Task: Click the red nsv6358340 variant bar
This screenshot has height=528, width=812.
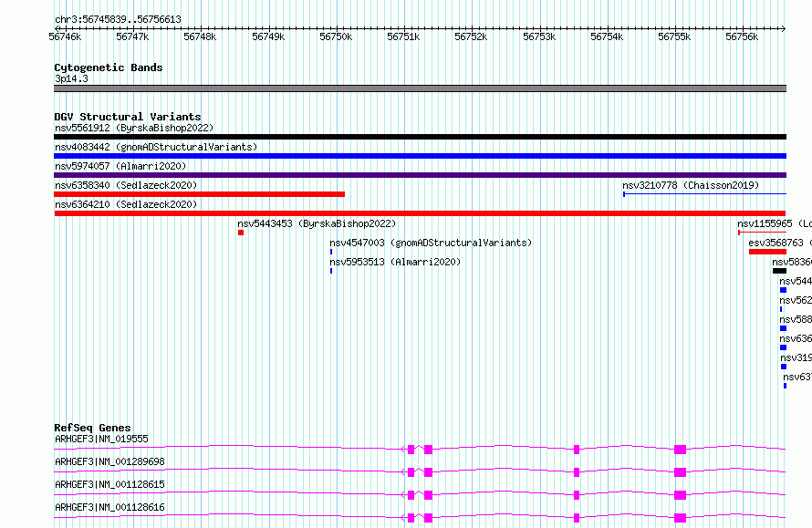Action: 200,194
